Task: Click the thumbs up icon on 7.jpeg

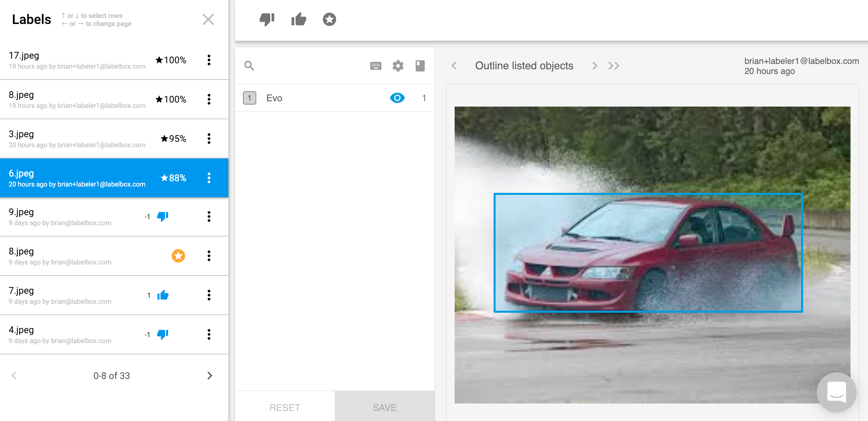Action: pyautogui.click(x=163, y=295)
